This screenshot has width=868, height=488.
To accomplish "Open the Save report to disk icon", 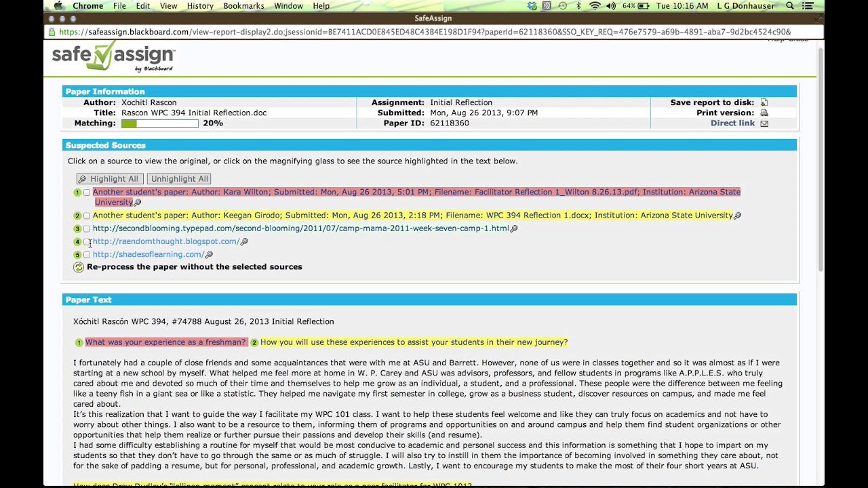I will [x=764, y=102].
